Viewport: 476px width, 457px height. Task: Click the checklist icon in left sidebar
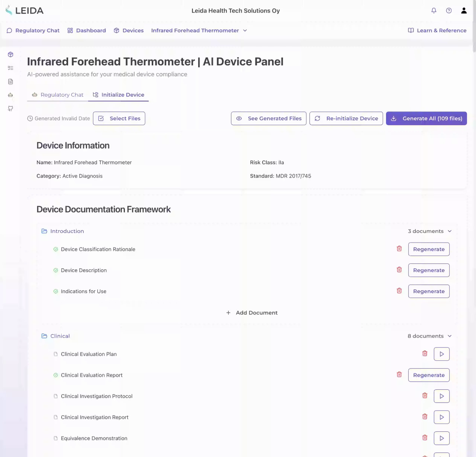tap(10, 68)
